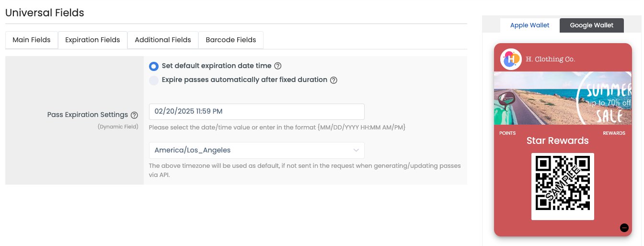
Task: Click help icon beside Set default expiration date time
Action: (x=277, y=66)
